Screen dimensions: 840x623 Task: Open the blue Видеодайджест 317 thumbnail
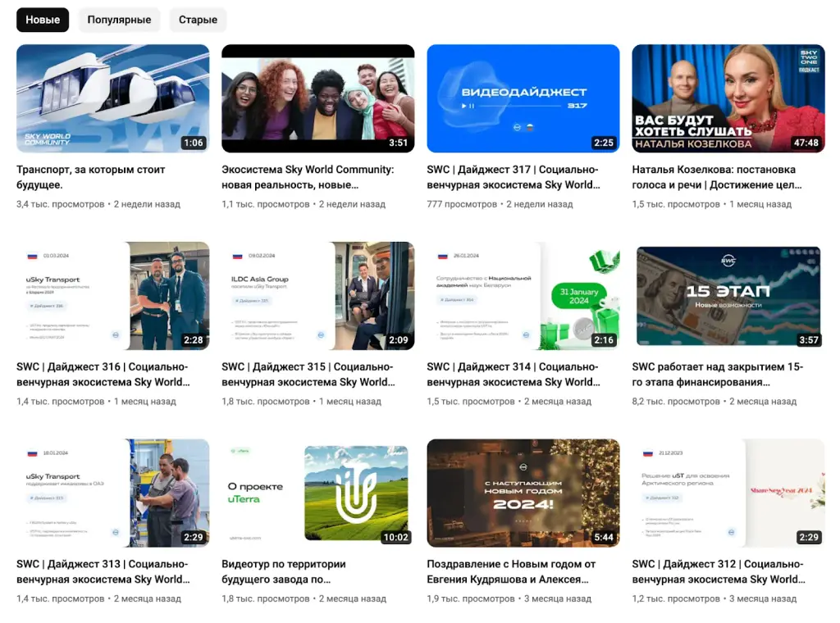pos(523,98)
